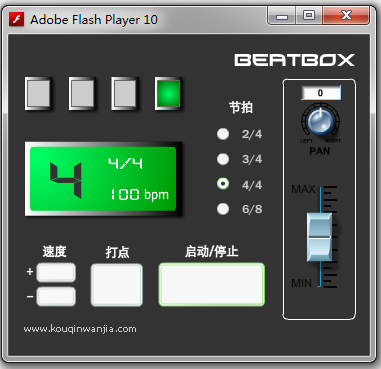Select the 4/4 time signature radio button
The image size is (381, 369).
[223, 184]
